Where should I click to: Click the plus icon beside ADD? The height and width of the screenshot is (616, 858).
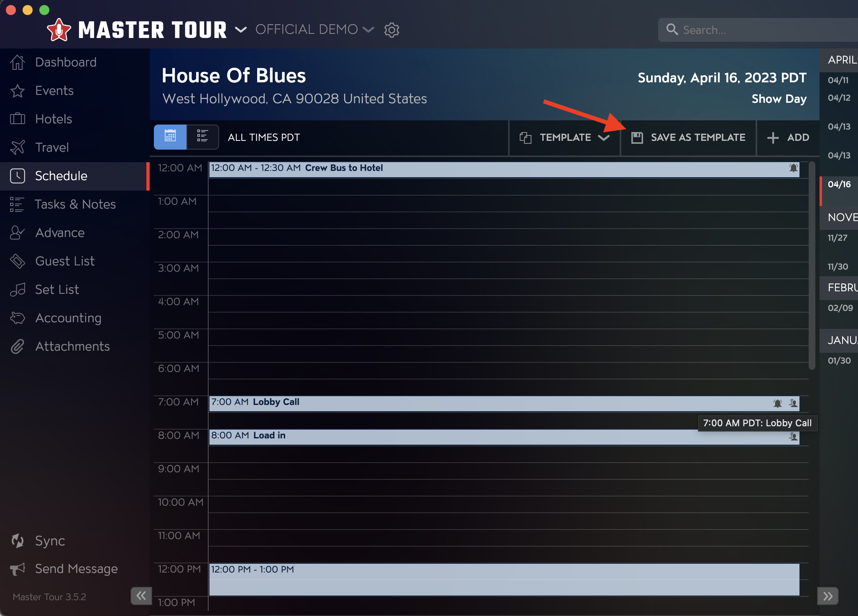point(773,138)
